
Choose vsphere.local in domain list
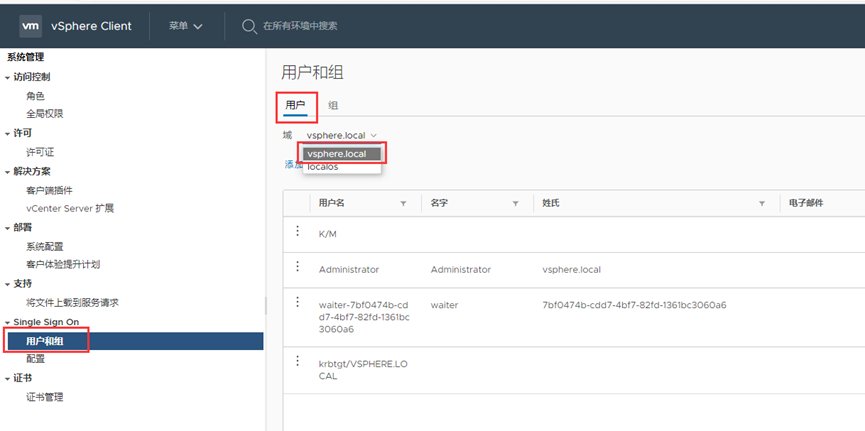pyautogui.click(x=342, y=154)
